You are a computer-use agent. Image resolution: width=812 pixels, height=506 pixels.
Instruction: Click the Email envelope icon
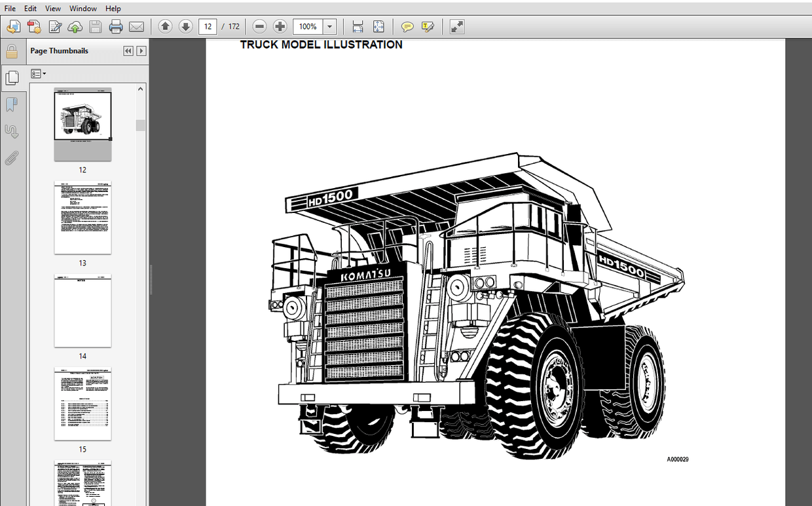point(136,27)
